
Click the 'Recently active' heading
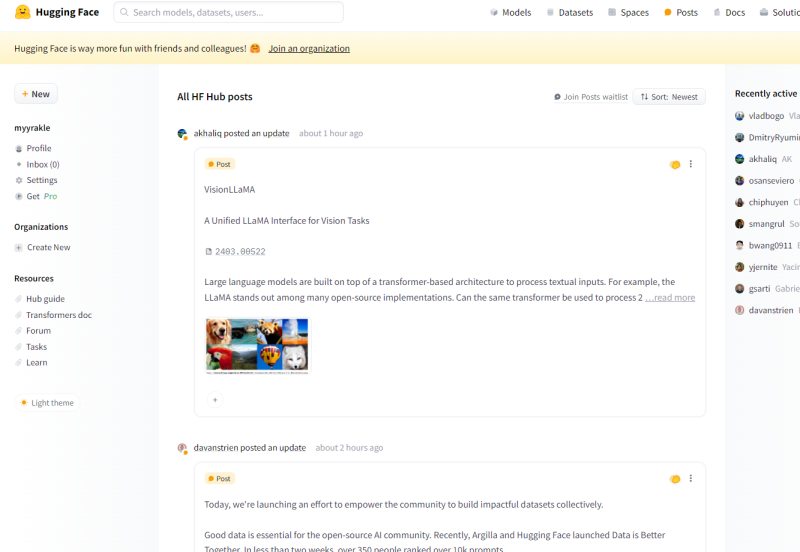(x=766, y=93)
